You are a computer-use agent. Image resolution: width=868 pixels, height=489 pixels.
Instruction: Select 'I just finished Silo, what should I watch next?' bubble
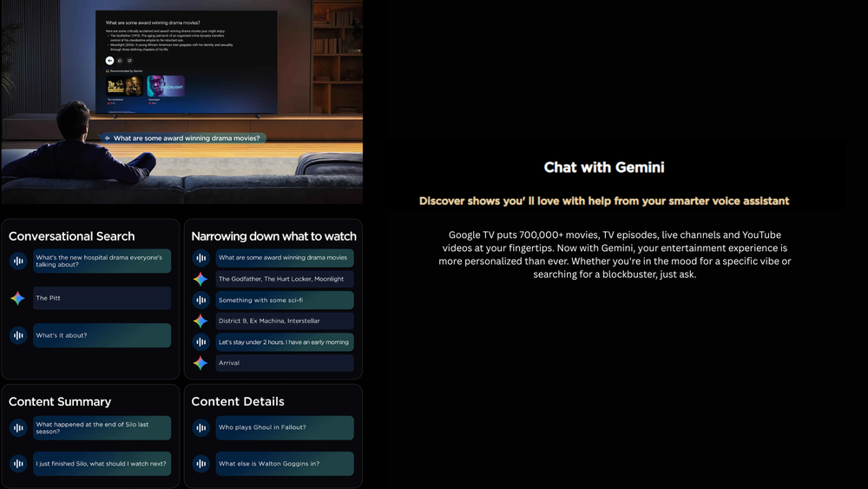[102, 464]
